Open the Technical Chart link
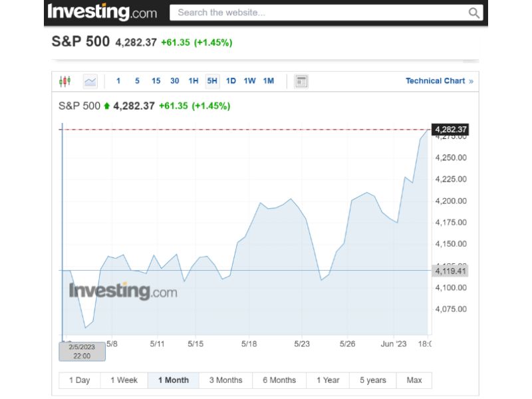532x399 pixels. [440, 81]
